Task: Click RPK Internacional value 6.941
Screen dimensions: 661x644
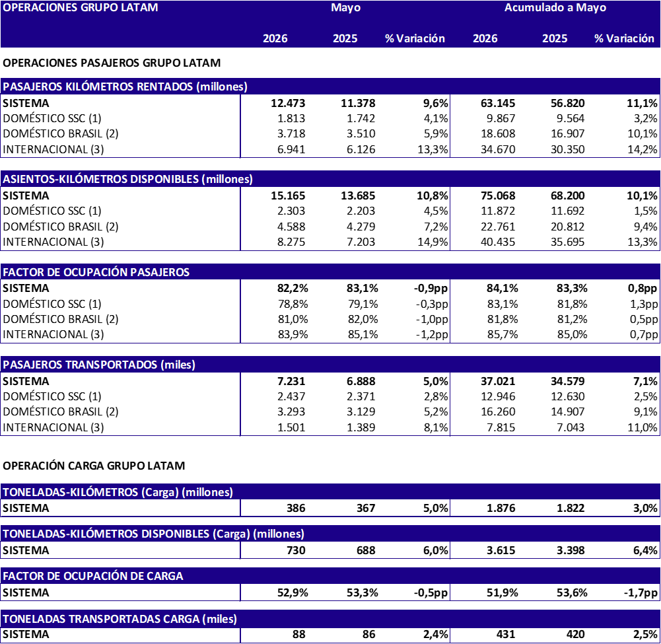Action: tap(291, 149)
